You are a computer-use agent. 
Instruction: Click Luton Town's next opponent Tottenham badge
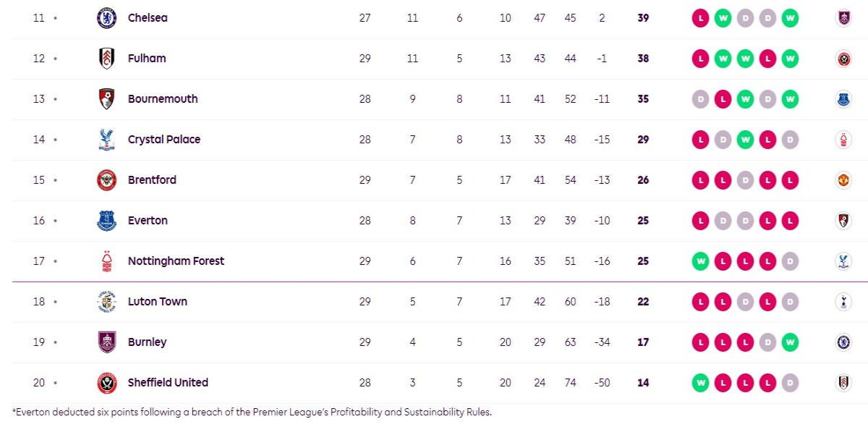[843, 302]
